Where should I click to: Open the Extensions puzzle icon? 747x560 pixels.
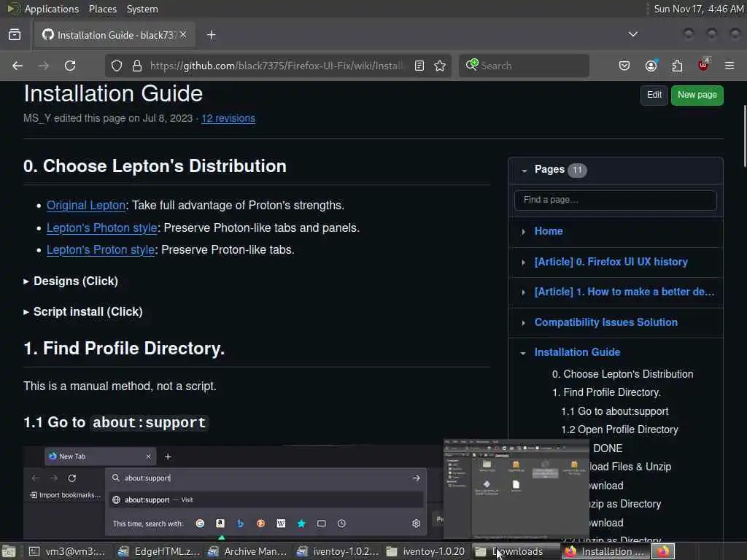click(x=677, y=66)
